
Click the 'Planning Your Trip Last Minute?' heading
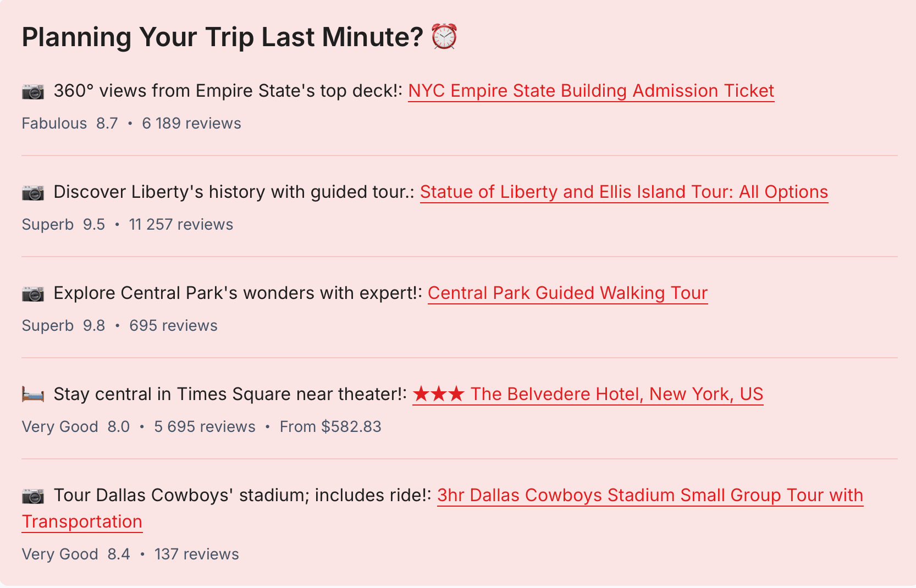pos(222,37)
